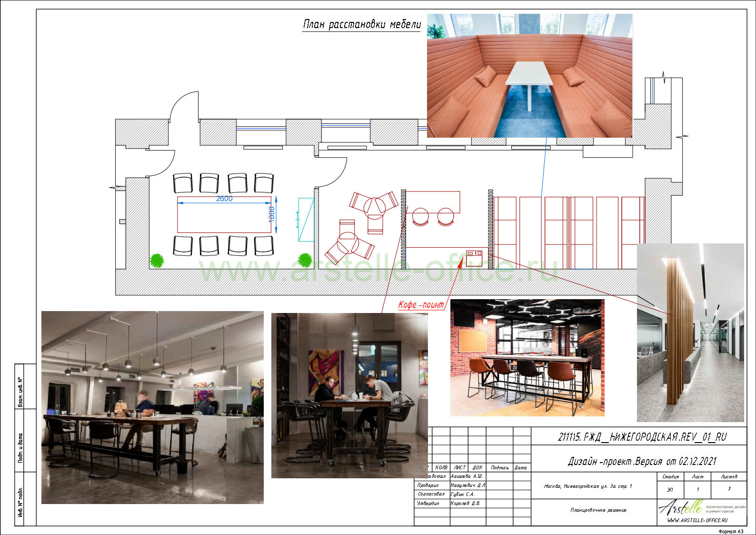Click the left green plant symbol

[157, 261]
